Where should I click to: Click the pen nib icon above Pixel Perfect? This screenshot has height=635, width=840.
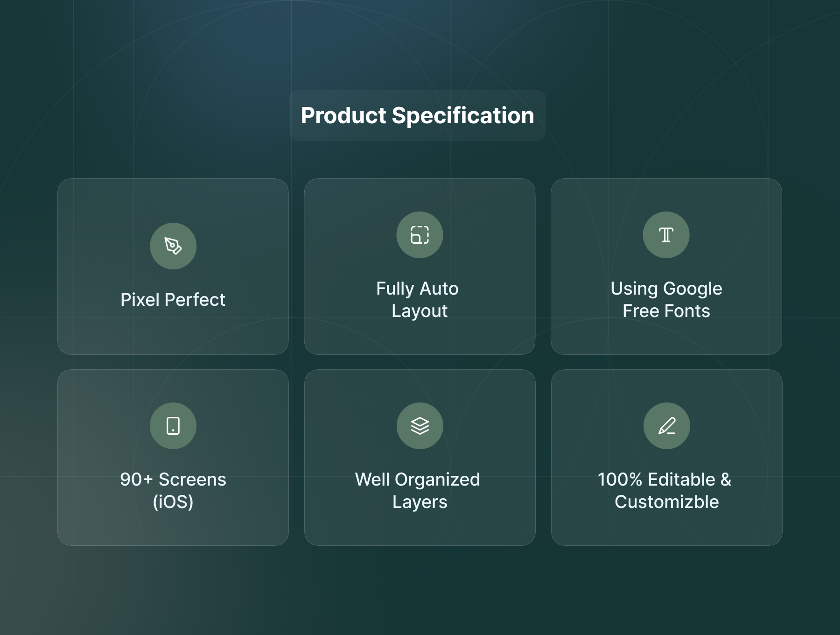point(173,246)
